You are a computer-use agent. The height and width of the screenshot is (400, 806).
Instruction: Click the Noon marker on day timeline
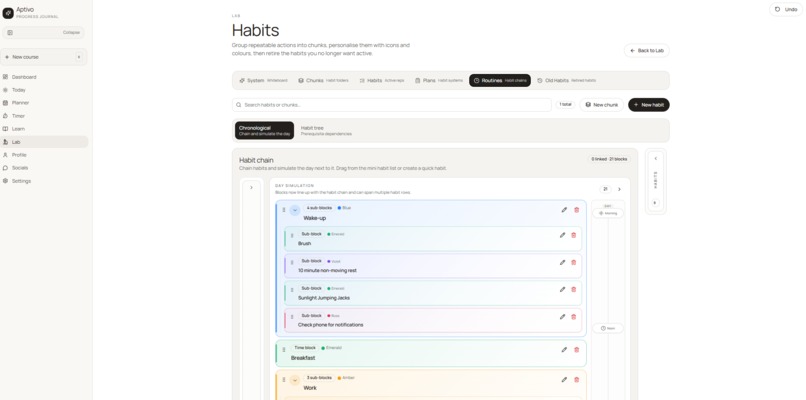[x=608, y=328]
